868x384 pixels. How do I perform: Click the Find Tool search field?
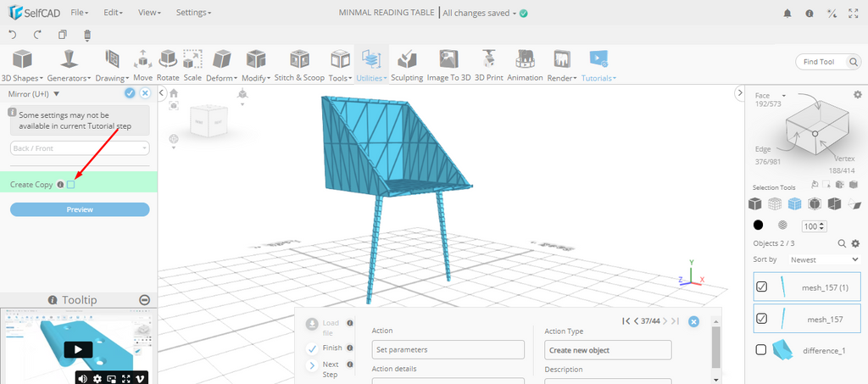(x=826, y=62)
